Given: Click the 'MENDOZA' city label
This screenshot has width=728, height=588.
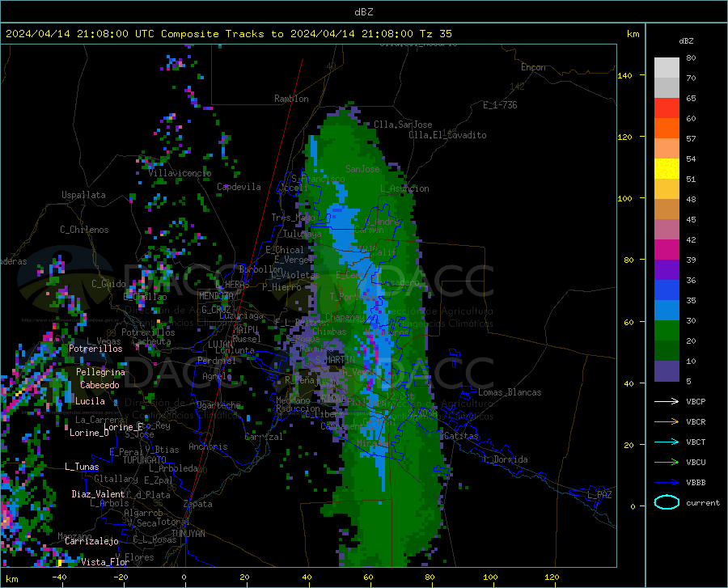Looking at the screenshot, I should point(216,296).
